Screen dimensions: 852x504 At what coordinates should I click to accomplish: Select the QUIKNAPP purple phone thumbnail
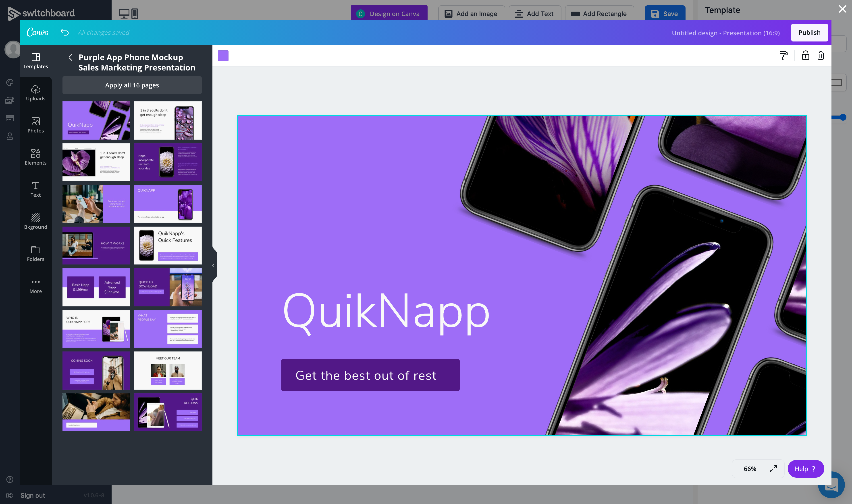(x=168, y=204)
